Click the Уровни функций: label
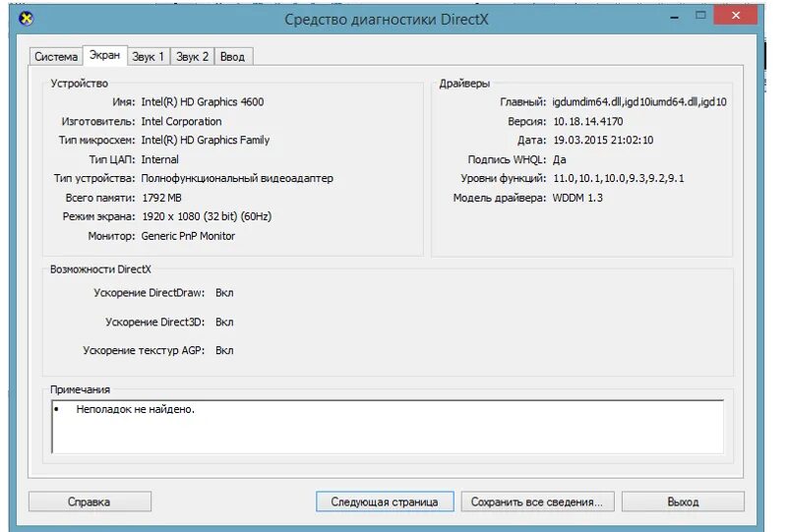Image resolution: width=787 pixels, height=532 pixels. click(504, 178)
